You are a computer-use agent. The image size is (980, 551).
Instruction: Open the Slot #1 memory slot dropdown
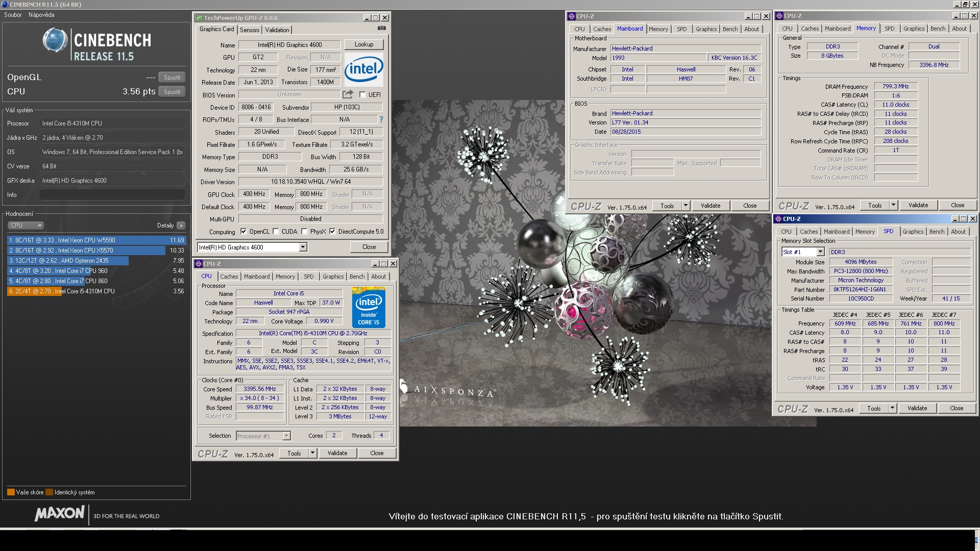click(x=820, y=252)
